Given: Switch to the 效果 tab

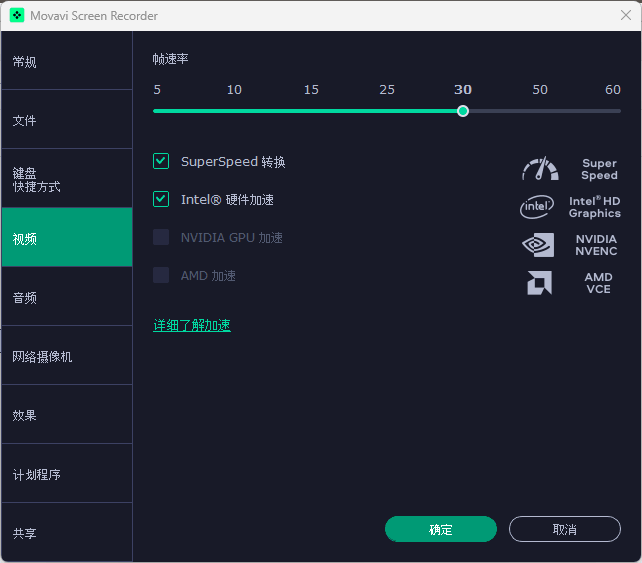Looking at the screenshot, I should click(67, 415).
